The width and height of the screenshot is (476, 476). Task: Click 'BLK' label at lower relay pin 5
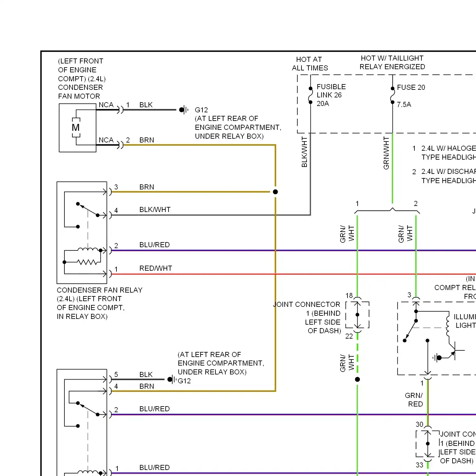(146, 374)
